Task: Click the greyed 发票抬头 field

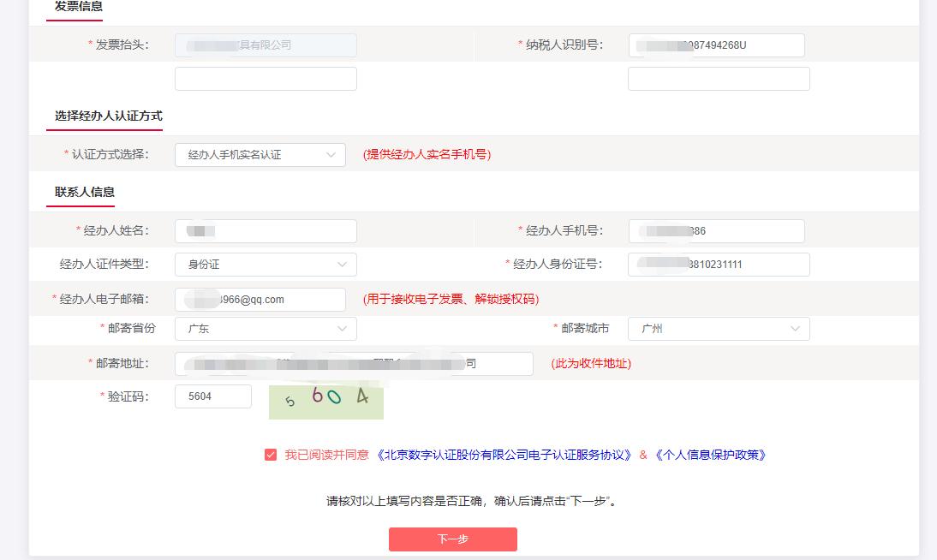Action: (265, 45)
